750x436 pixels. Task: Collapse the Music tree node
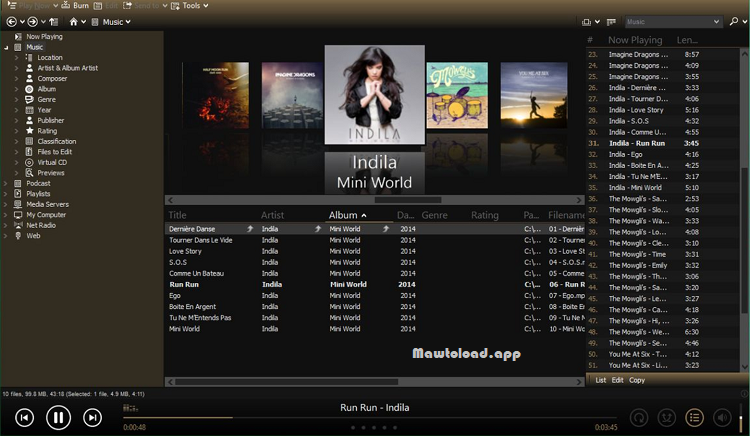tap(6, 47)
